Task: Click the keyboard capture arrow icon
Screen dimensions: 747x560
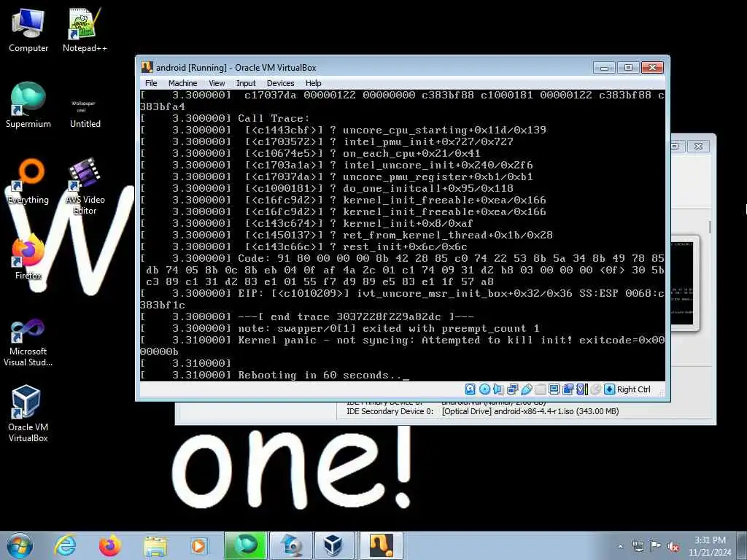Action: 609,389
